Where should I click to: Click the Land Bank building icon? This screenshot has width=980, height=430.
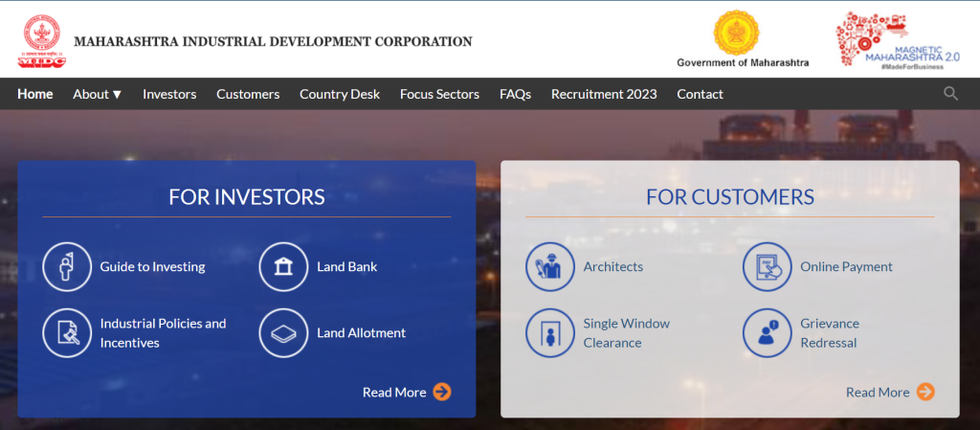[283, 267]
